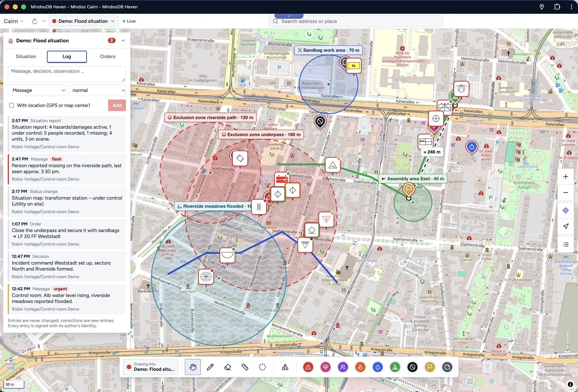Image resolution: width=578 pixels, height=392 pixels.
Task: Expand the dropdown next to refresh
Action: tap(44, 21)
